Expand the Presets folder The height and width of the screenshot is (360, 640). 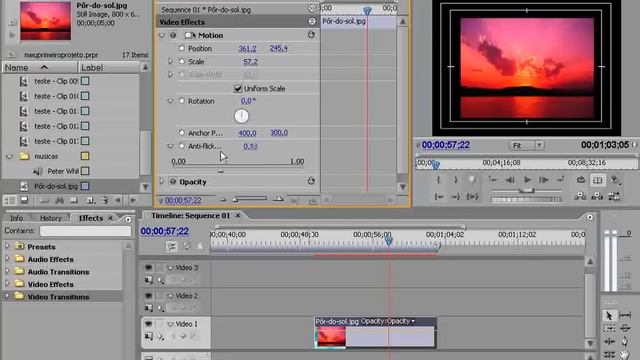(x=7, y=247)
